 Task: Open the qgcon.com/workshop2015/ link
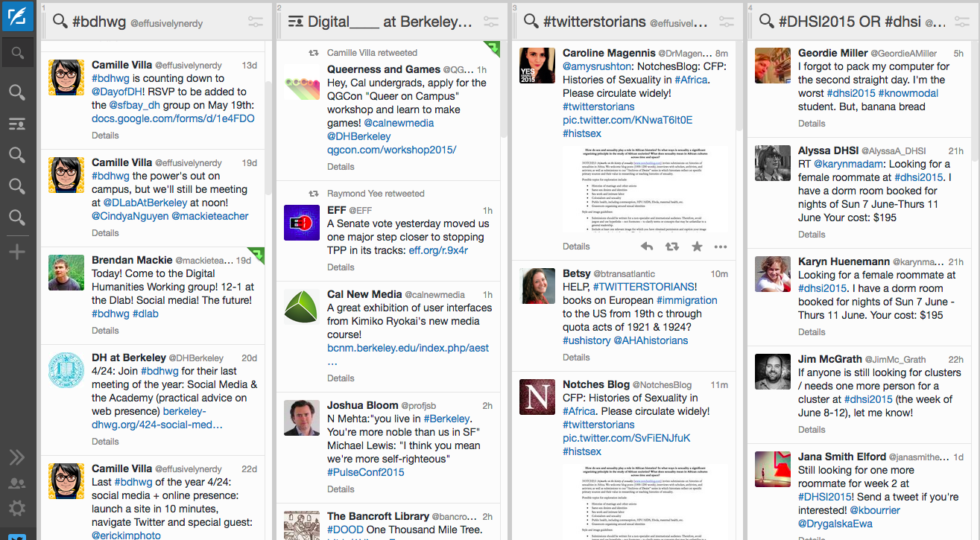pyautogui.click(x=391, y=150)
